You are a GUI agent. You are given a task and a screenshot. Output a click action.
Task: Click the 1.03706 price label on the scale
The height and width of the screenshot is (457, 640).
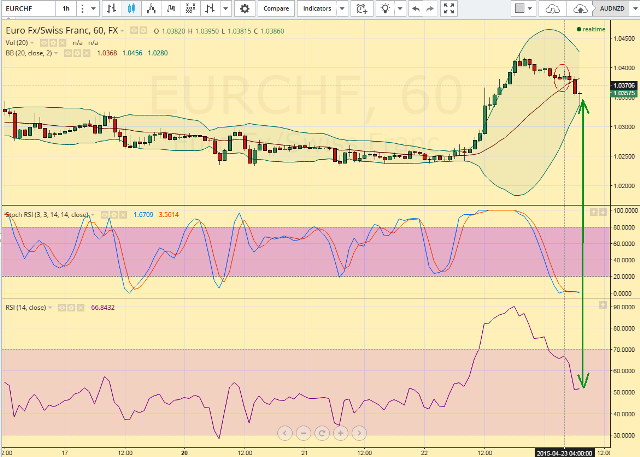pyautogui.click(x=624, y=85)
